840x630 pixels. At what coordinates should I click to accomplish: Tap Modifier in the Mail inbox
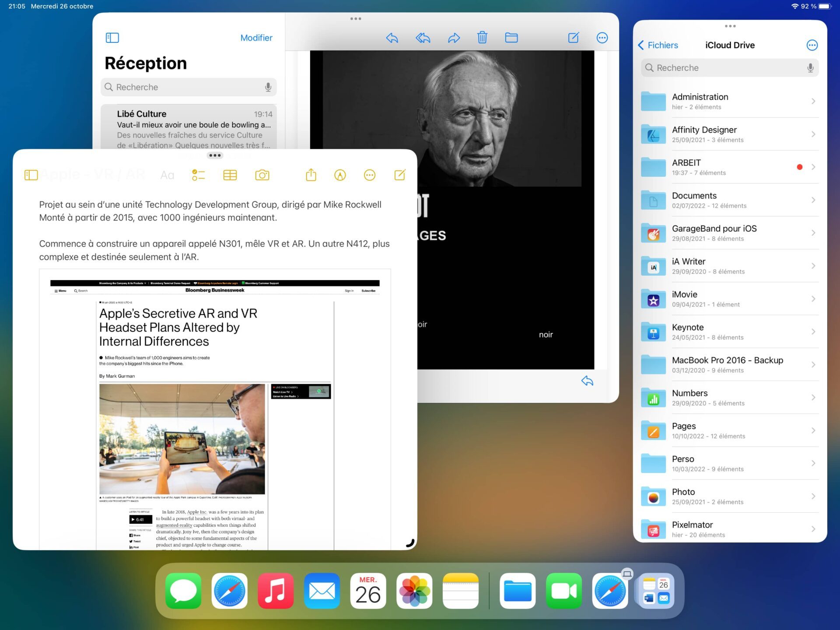click(256, 38)
